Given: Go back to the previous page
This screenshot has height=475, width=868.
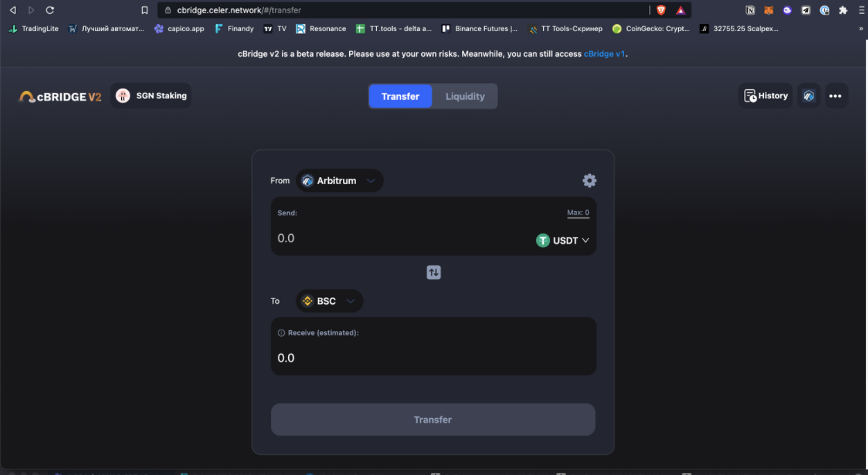Looking at the screenshot, I should point(12,10).
